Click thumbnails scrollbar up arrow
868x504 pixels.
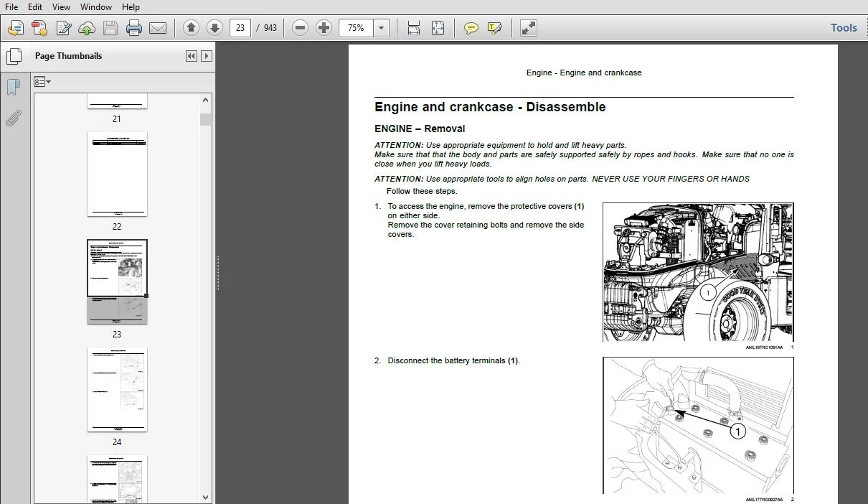206,101
